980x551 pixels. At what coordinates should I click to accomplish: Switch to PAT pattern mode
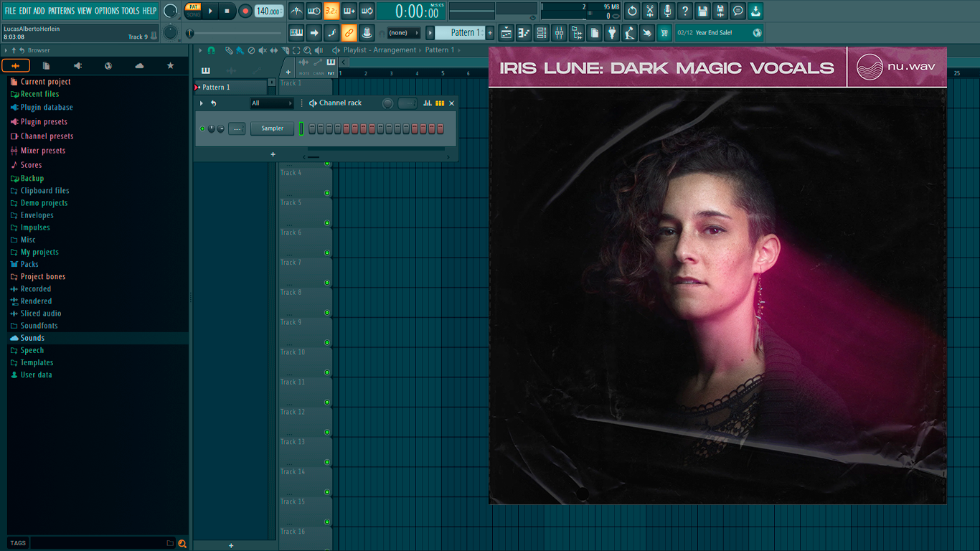193,6
